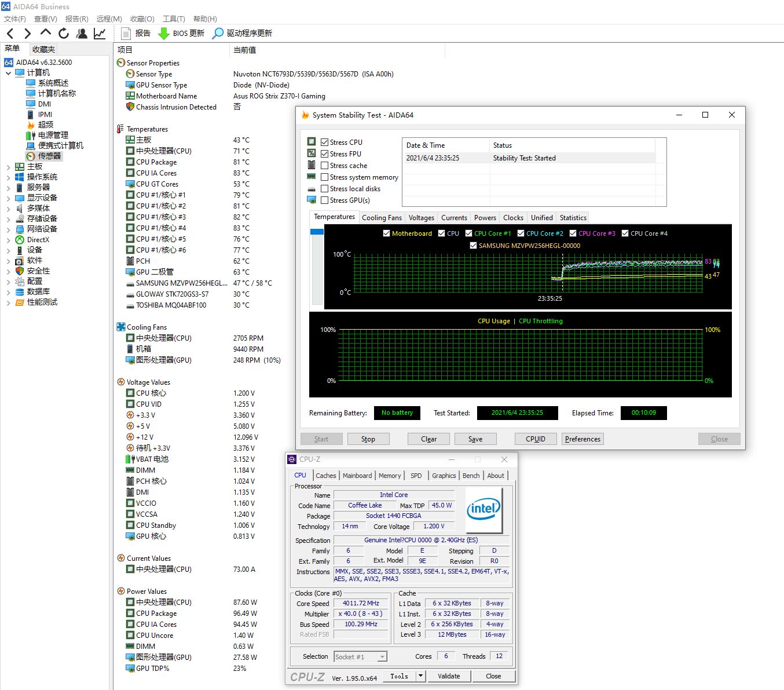The height and width of the screenshot is (690, 784).
Task: Switch to Cooling Fans tab
Action: (x=382, y=218)
